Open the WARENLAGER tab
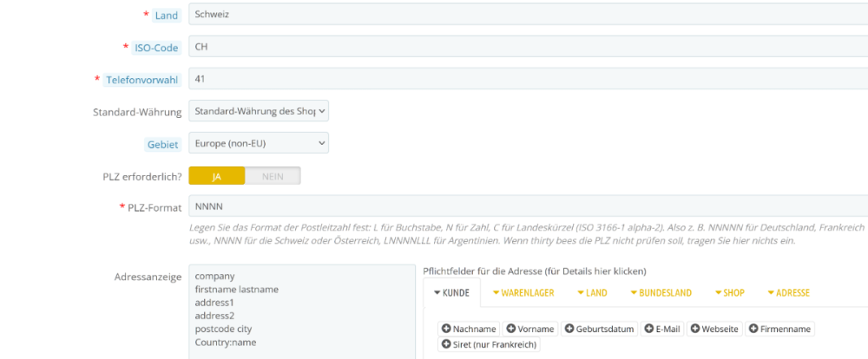This screenshot has width=868, height=359. 523,293
